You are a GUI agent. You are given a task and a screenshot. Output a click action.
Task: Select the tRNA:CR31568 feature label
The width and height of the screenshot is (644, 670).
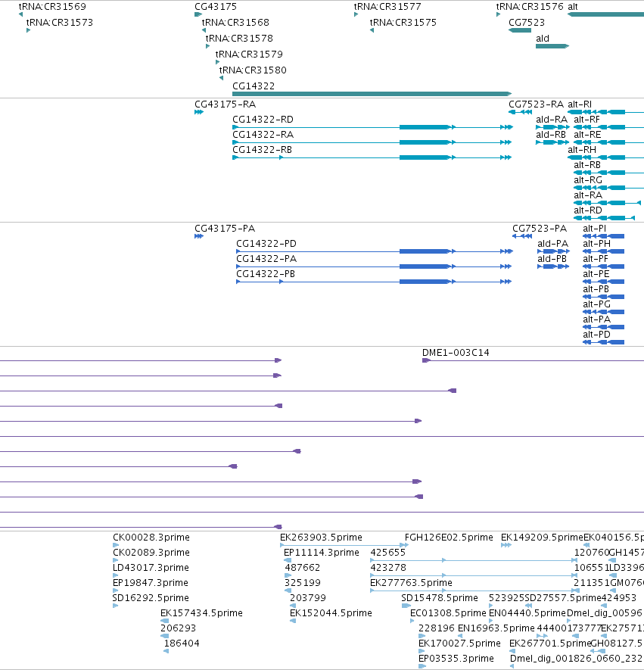(235, 22)
